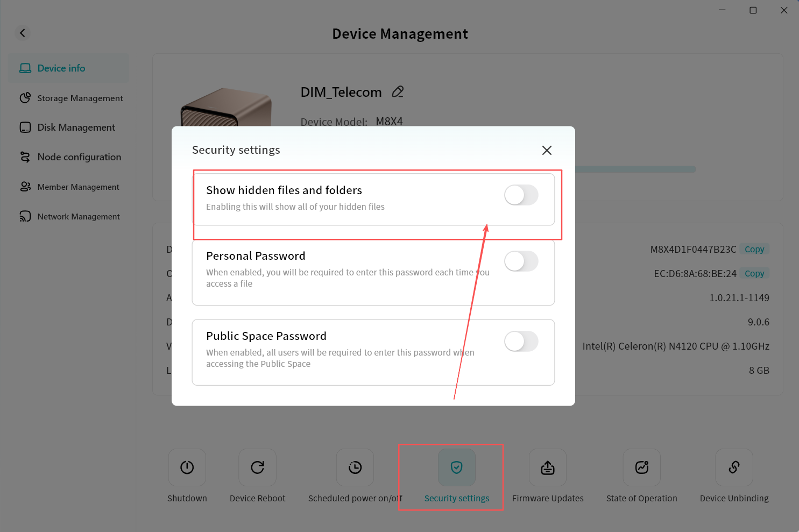Open Security settings shield icon
Viewport: 799px width, 532px height.
tap(456, 467)
